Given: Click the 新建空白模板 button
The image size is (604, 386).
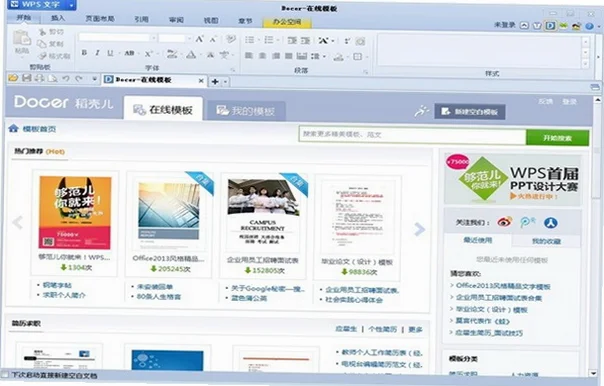Looking at the screenshot, I should [x=470, y=111].
